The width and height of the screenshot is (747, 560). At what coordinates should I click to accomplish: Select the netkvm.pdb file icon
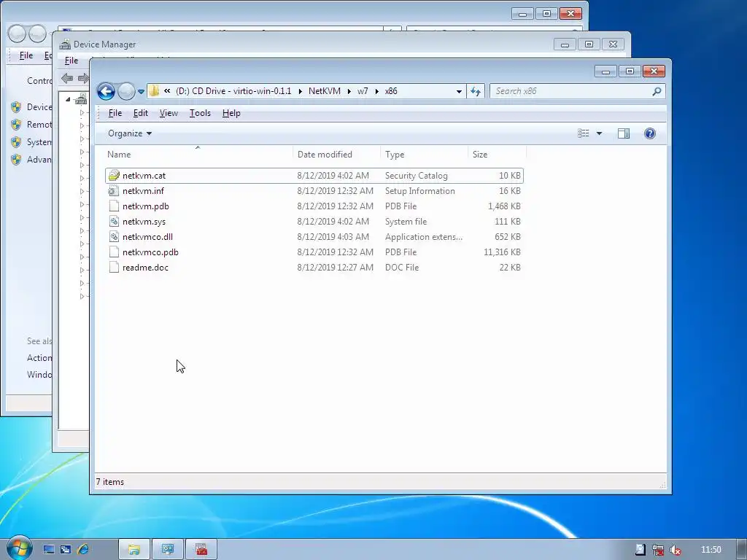tap(113, 206)
